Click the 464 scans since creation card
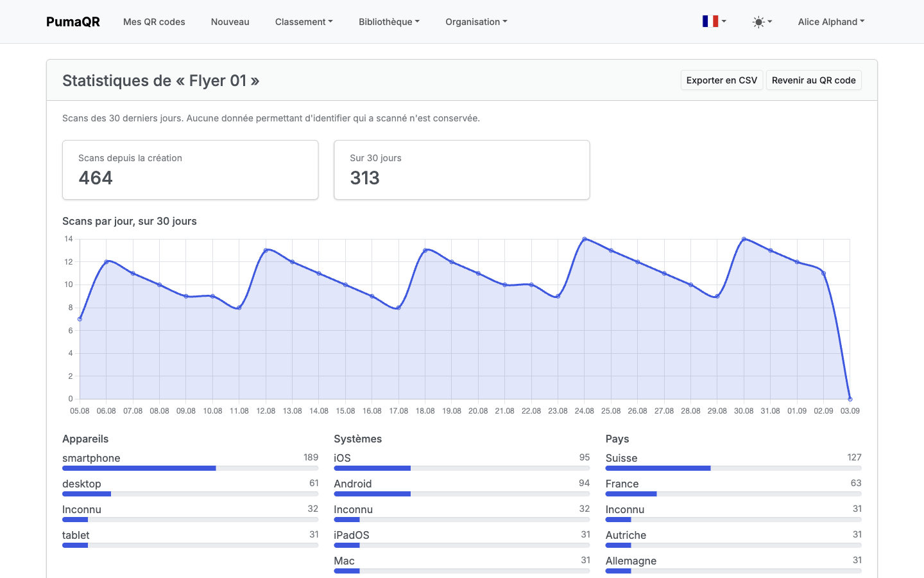Screen dimensions: 924x578 tap(191, 170)
